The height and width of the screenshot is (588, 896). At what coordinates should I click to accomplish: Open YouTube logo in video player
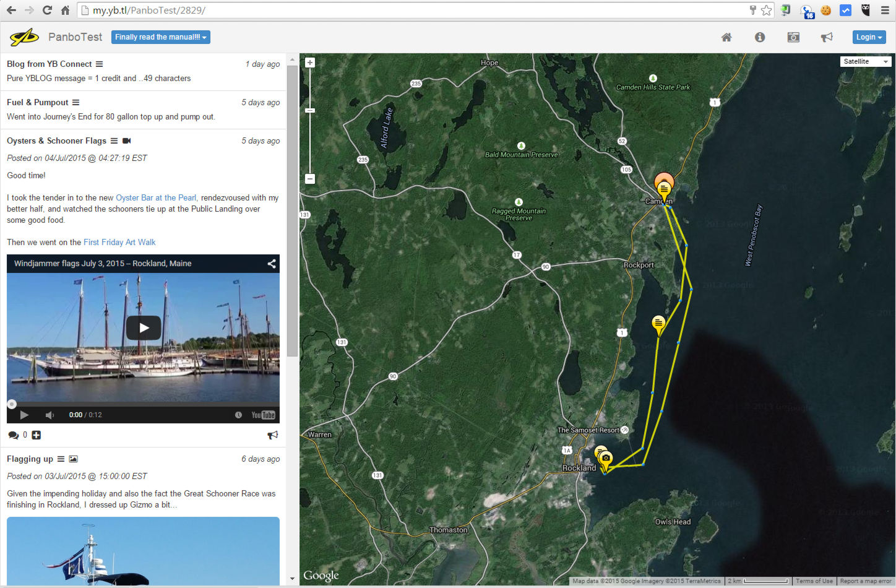coord(263,415)
